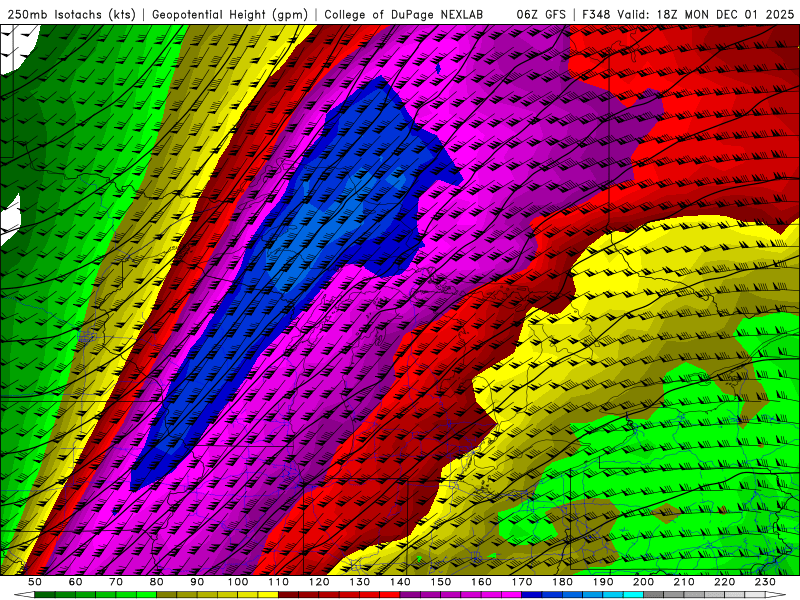800x600 pixels.
Task: Click the 'College of DuPage NEXLAB' text
Action: click(404, 15)
